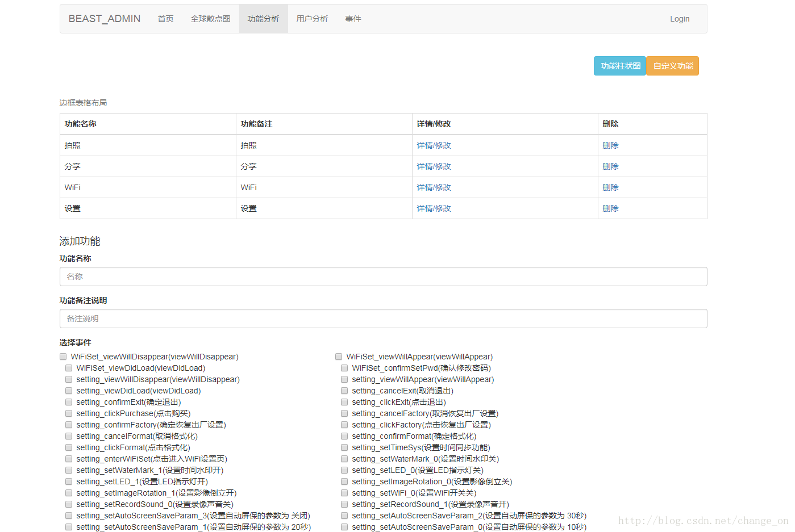Click the 添加功能 heading

tap(80, 241)
